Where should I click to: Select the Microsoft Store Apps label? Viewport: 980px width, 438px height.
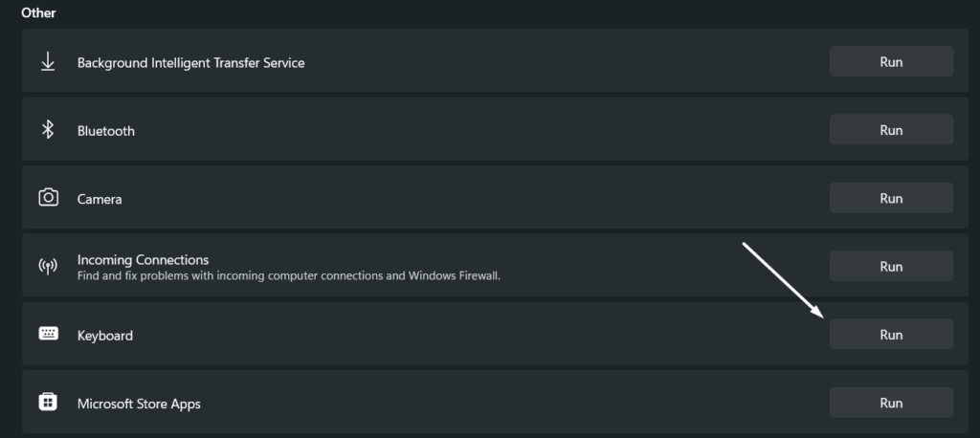point(139,405)
